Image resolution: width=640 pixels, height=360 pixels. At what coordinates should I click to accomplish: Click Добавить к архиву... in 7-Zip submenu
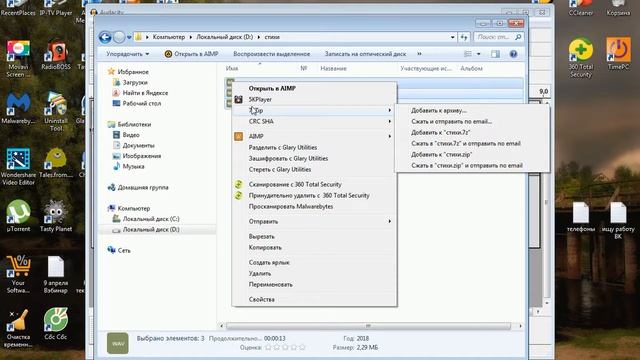(x=473, y=111)
